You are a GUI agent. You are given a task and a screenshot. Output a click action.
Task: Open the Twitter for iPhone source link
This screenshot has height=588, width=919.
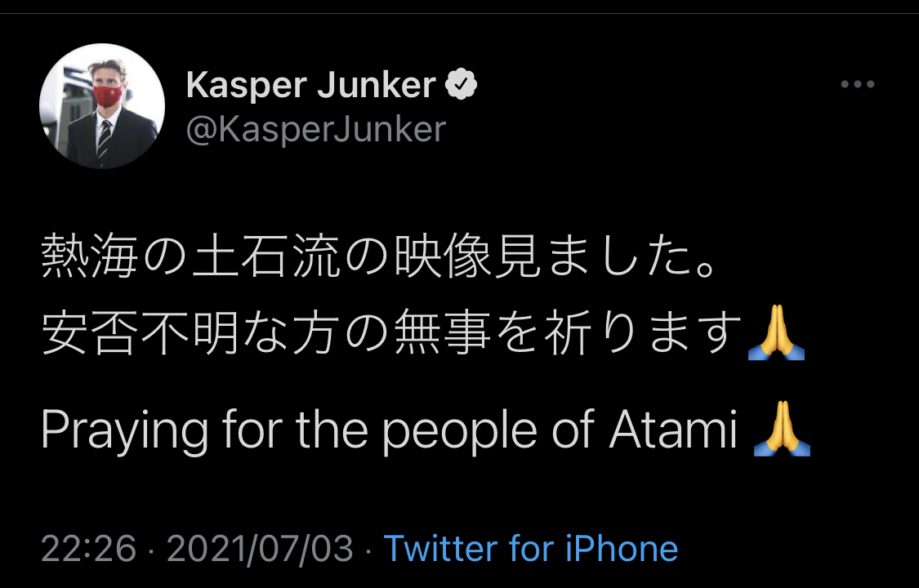tap(530, 549)
